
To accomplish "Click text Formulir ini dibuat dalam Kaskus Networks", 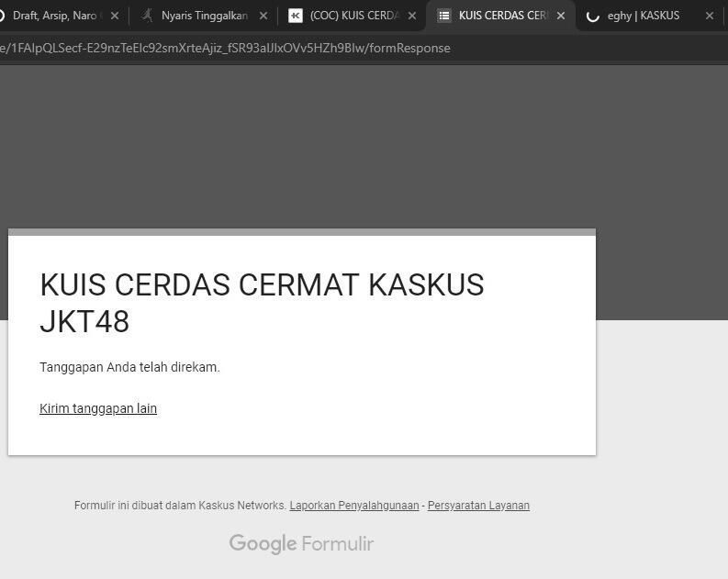I will pyautogui.click(x=180, y=506).
